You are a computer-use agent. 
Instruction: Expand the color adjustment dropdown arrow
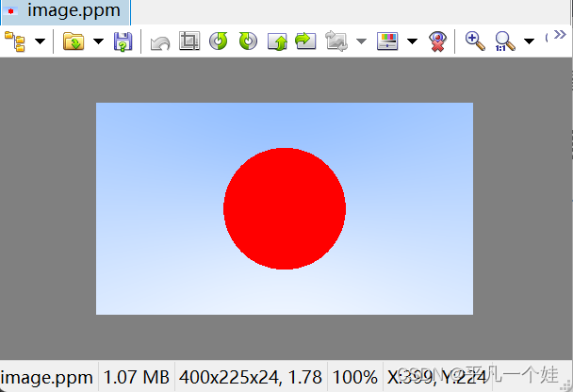(x=412, y=41)
